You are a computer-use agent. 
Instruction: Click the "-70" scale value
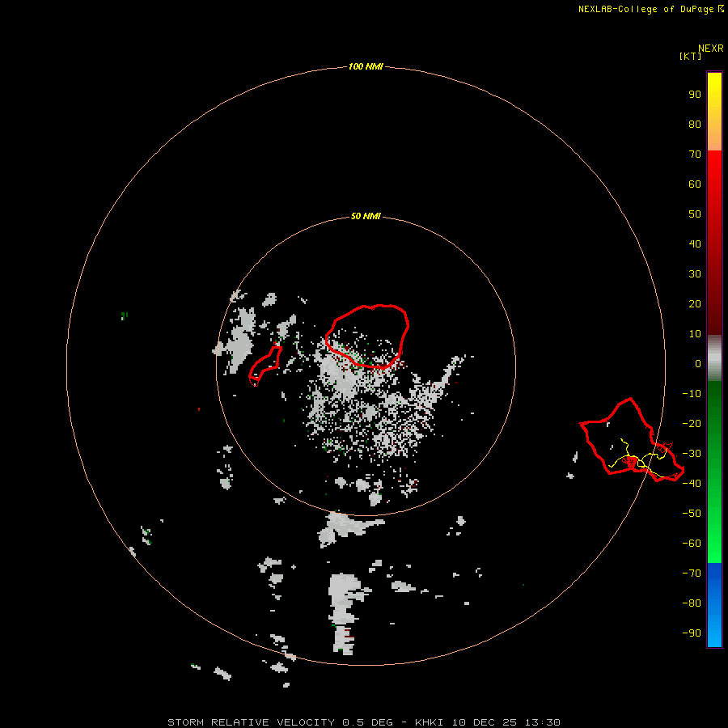click(692, 574)
